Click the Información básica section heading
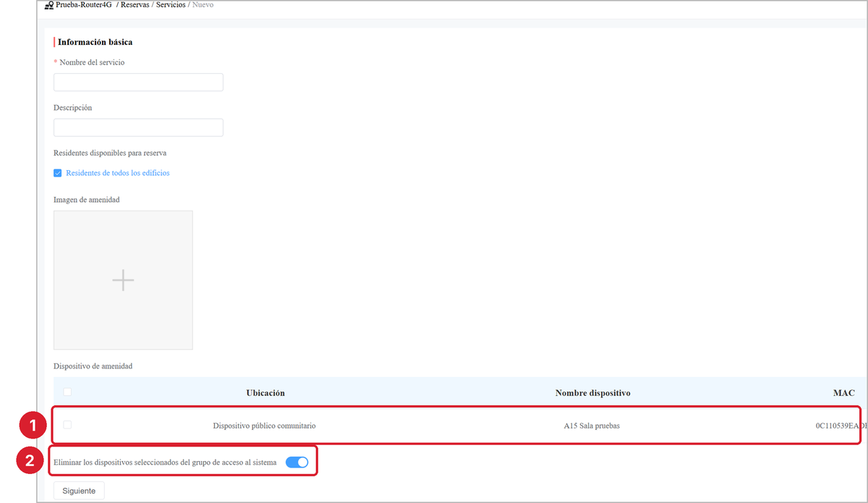Screen dimensions: 868x503 coord(95,42)
